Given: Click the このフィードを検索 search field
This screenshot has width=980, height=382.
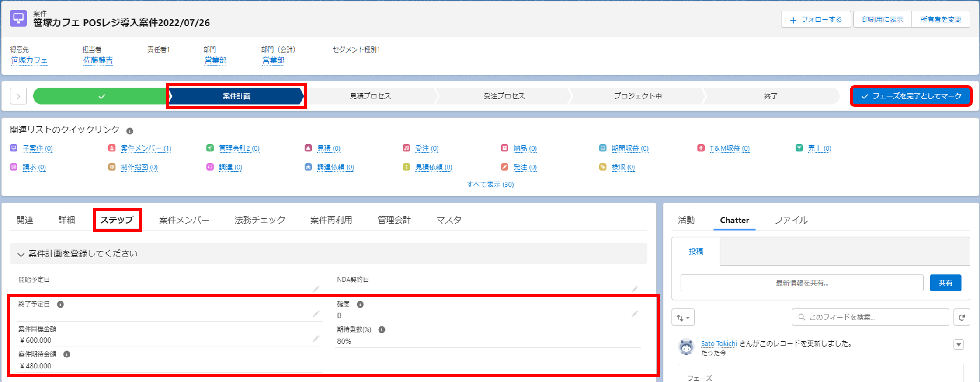Looking at the screenshot, I should click(870, 317).
